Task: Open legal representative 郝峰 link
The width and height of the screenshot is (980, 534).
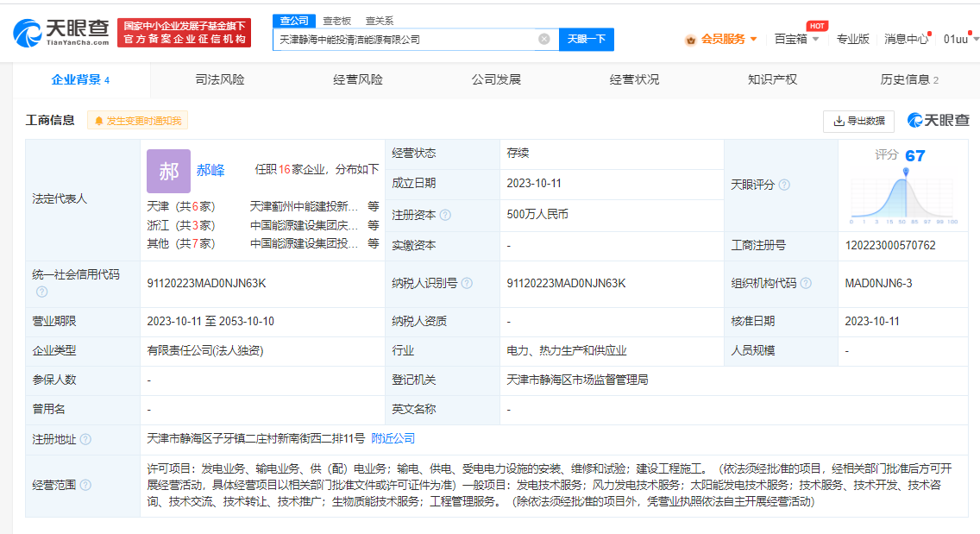Action: pyautogui.click(x=210, y=170)
